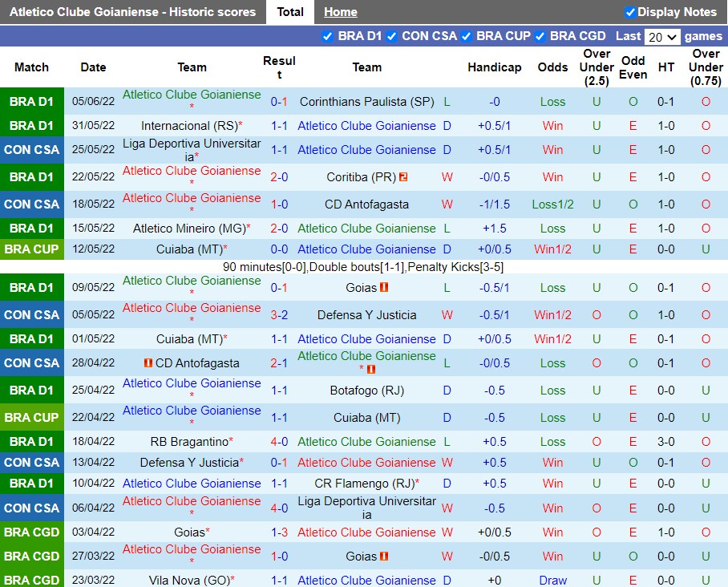
Task: Open Internacional (RS) team link
Action: [x=189, y=126]
